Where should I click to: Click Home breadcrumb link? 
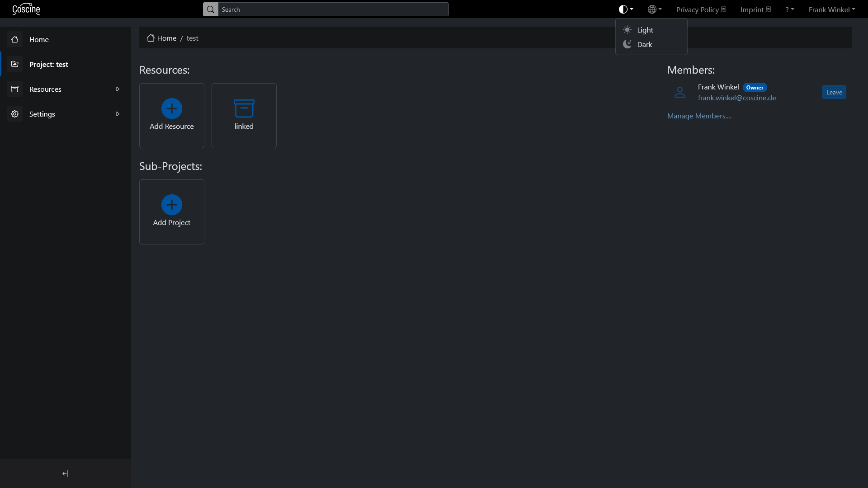(167, 38)
